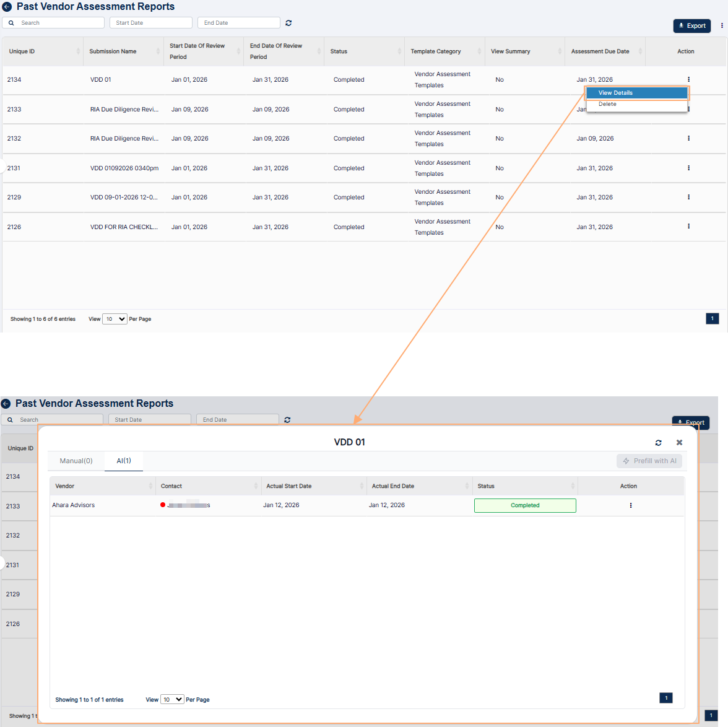Open the action menu for report 2134
The image size is (728, 727).
coord(688,79)
